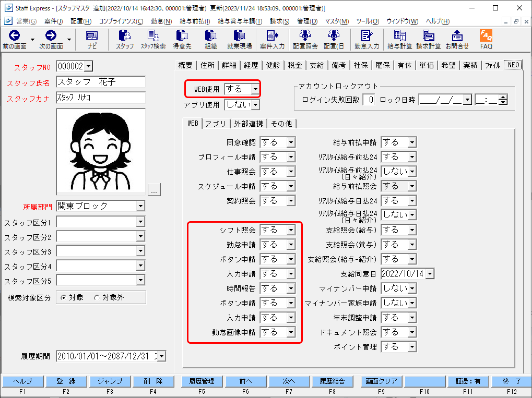Click the ログイン失敗回数 field
This screenshot has height=398, width=532.
point(369,100)
